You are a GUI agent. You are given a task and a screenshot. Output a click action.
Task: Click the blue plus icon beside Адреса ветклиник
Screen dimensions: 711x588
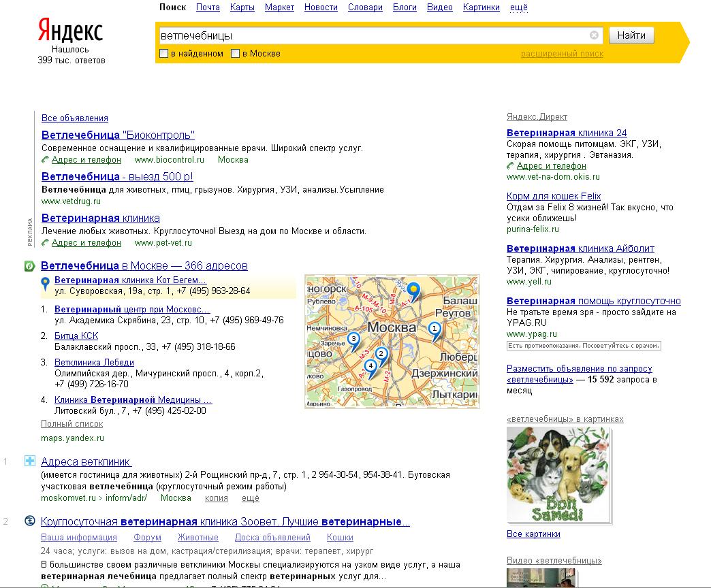(29, 461)
